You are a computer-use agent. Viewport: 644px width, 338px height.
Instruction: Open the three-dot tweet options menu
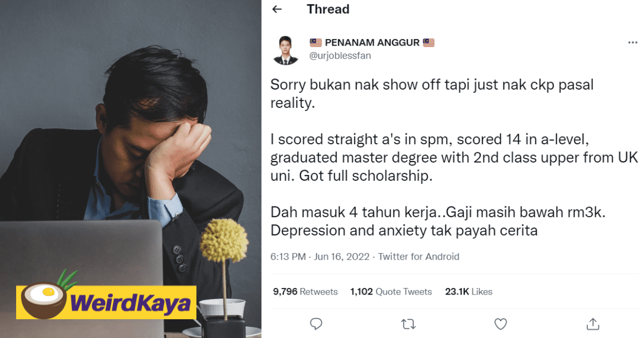click(x=633, y=42)
